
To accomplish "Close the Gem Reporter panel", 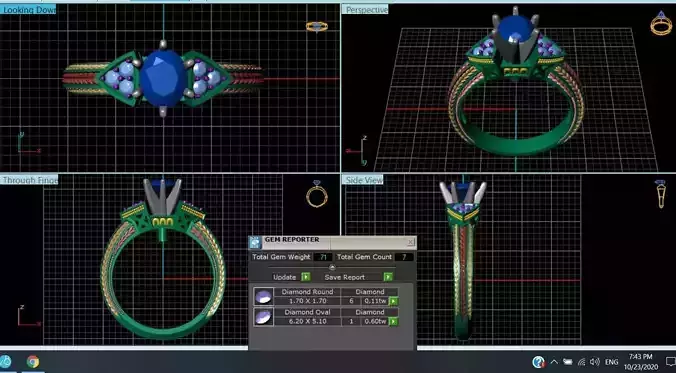I will pyautogui.click(x=411, y=242).
